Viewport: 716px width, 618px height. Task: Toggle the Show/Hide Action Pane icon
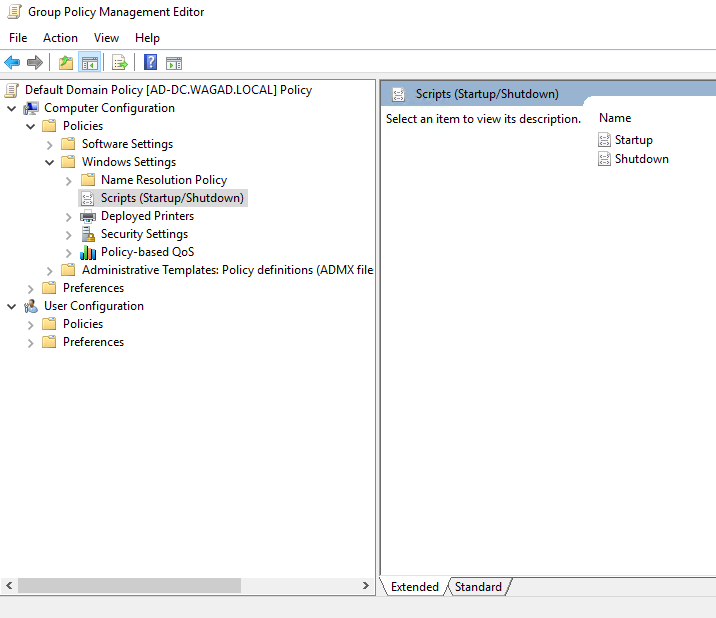[174, 63]
